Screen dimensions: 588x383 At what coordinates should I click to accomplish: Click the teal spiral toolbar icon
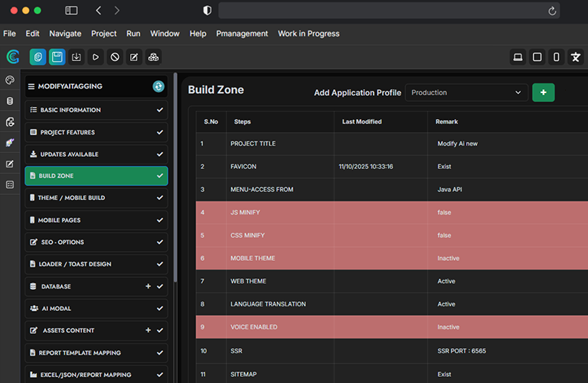tap(38, 57)
